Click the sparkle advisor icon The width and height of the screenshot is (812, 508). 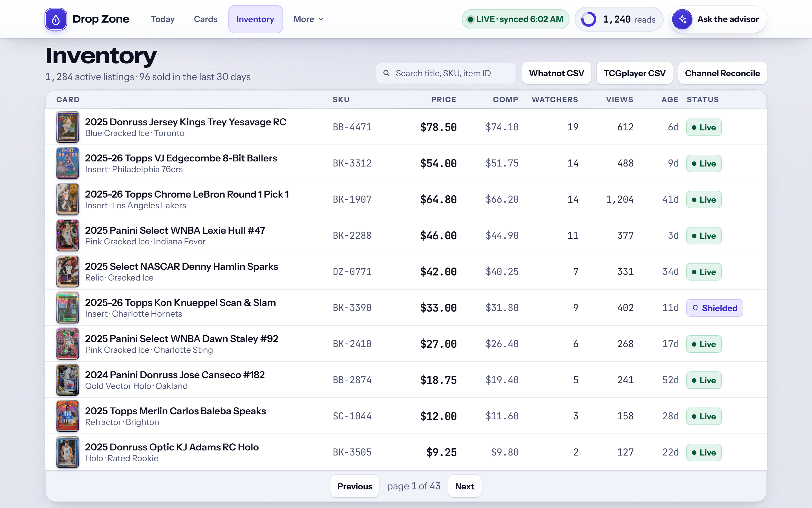pyautogui.click(x=683, y=19)
